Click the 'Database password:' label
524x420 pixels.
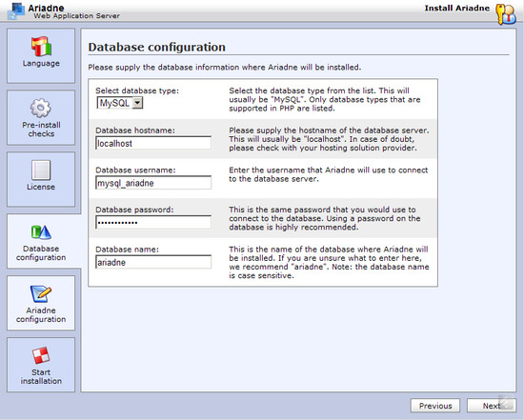coord(134,210)
